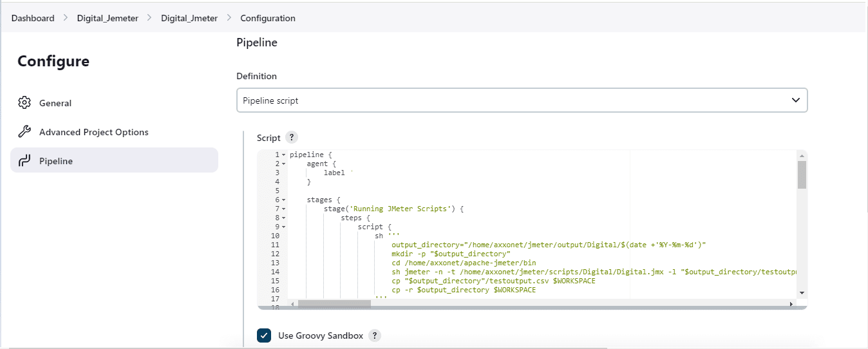Open help for the Script field
Image resolution: width=868 pixels, height=349 pixels.
[x=292, y=138]
